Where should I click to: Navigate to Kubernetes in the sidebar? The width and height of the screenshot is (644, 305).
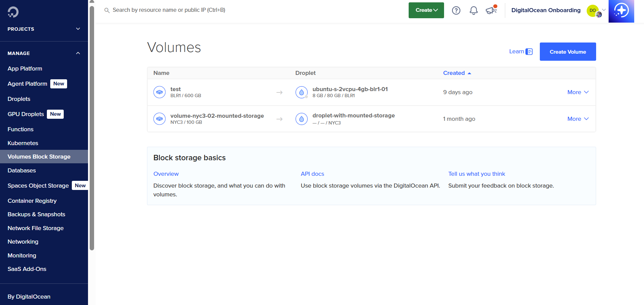[x=23, y=143]
